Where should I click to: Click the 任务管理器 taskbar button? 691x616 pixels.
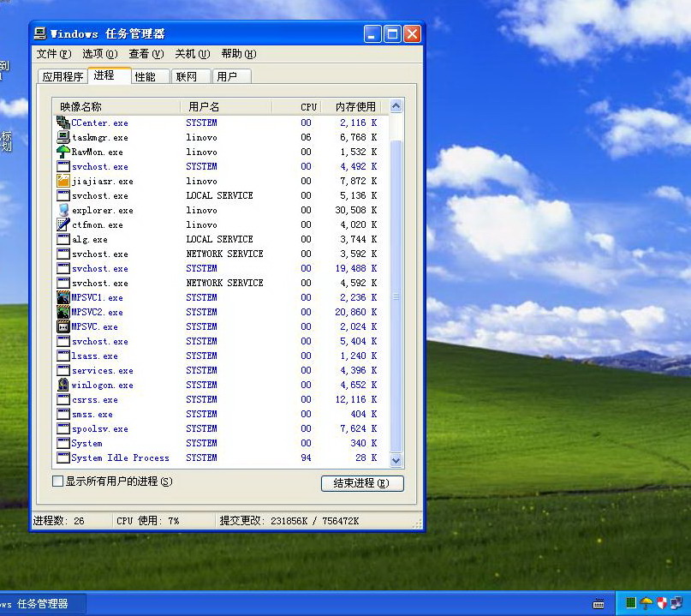pyautogui.click(x=42, y=604)
